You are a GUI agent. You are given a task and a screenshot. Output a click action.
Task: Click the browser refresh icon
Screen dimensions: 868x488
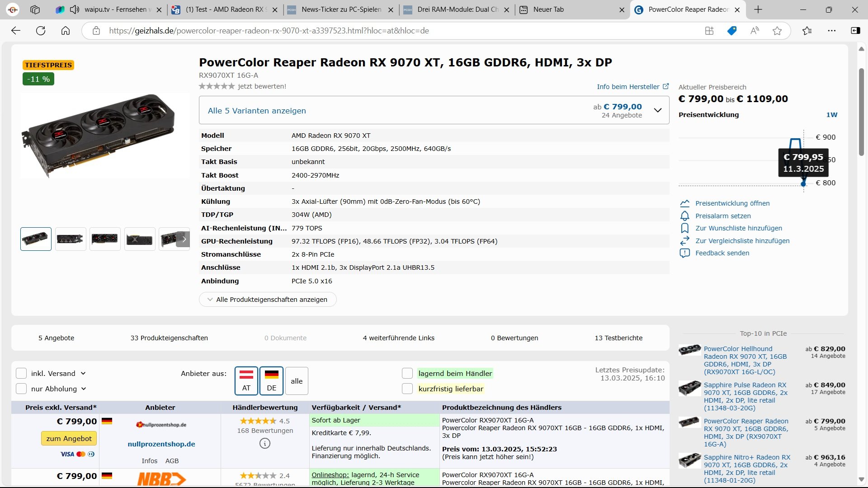(x=41, y=31)
